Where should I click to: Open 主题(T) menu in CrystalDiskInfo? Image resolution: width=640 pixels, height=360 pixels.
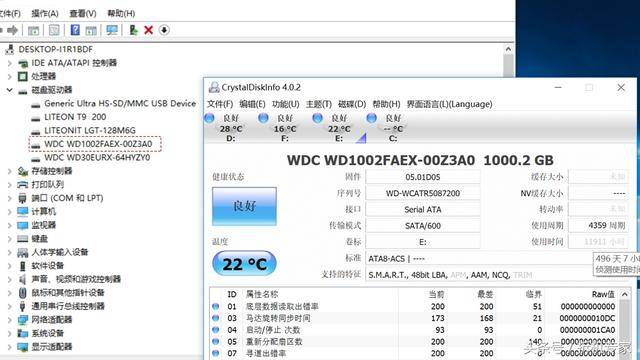(319, 104)
